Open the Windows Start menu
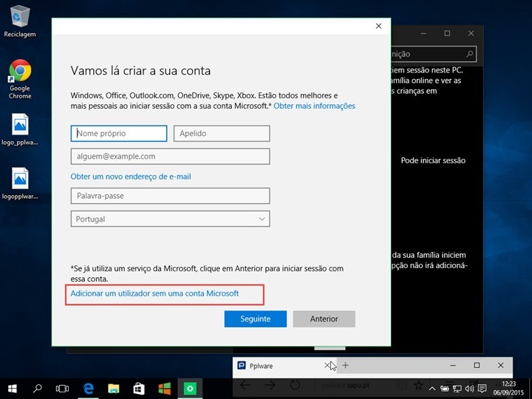532x399 pixels. [13, 389]
